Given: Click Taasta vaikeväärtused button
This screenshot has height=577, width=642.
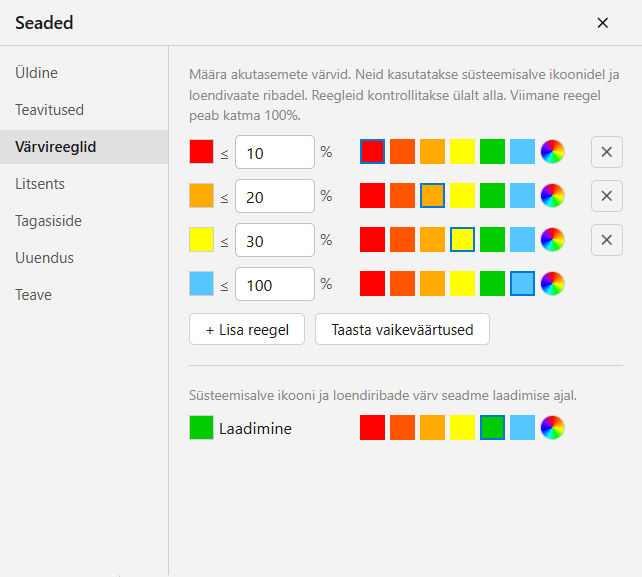Looking at the screenshot, I should pos(402,329).
